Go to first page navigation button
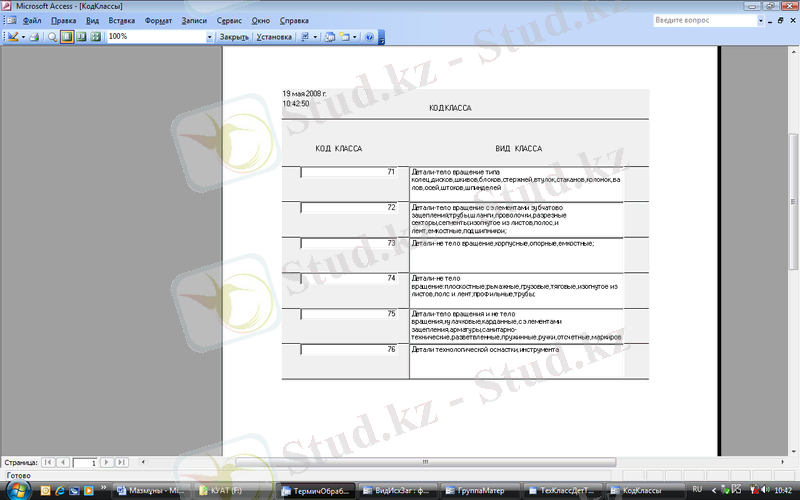 click(48, 462)
